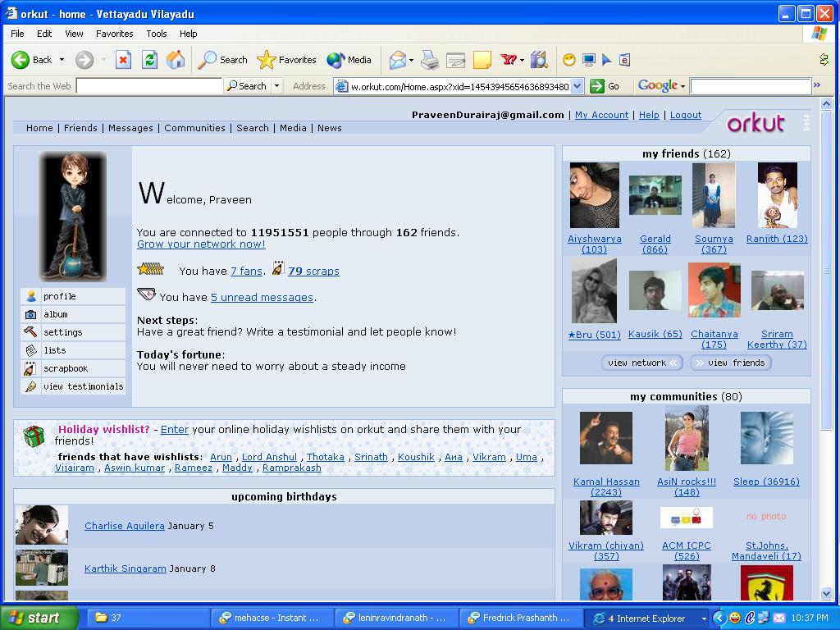Open the album camera icon
This screenshot has width=840, height=630.
coord(30,314)
